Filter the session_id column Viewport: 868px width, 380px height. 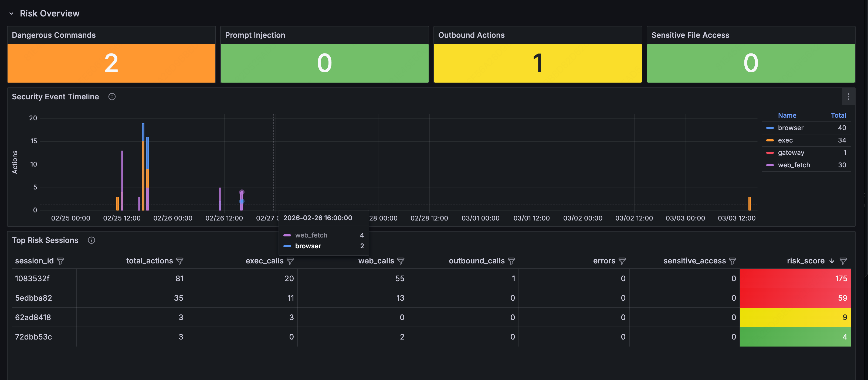61,261
